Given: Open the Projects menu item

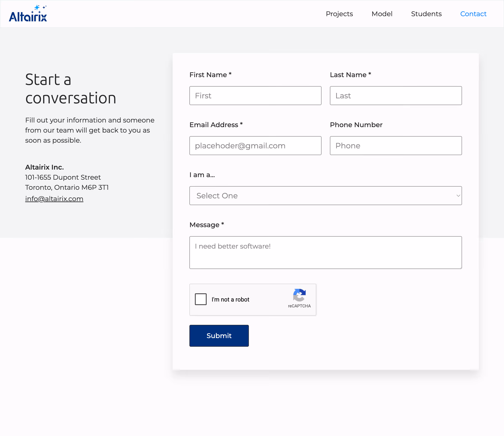Looking at the screenshot, I should (x=339, y=14).
